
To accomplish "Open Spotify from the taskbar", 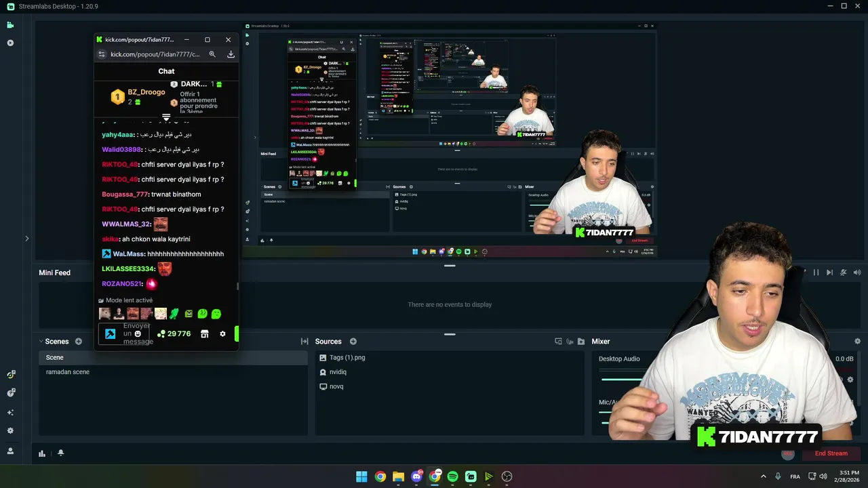I will 452,476.
